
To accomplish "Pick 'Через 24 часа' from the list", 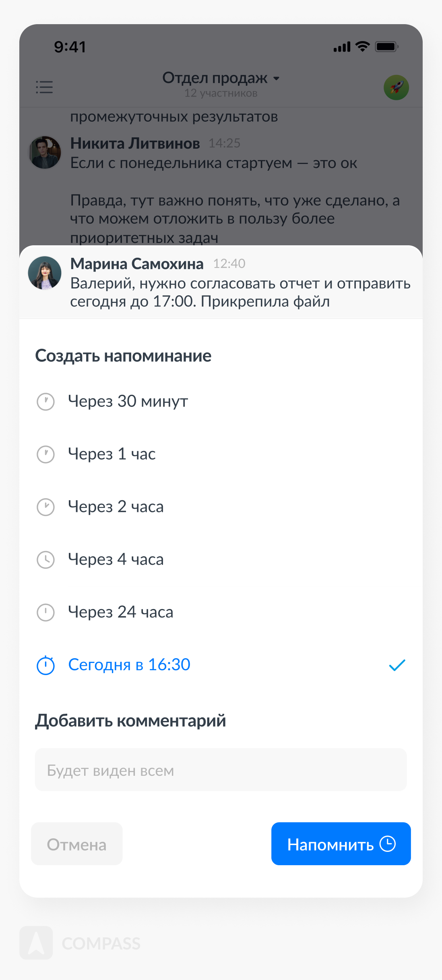I will point(121,612).
